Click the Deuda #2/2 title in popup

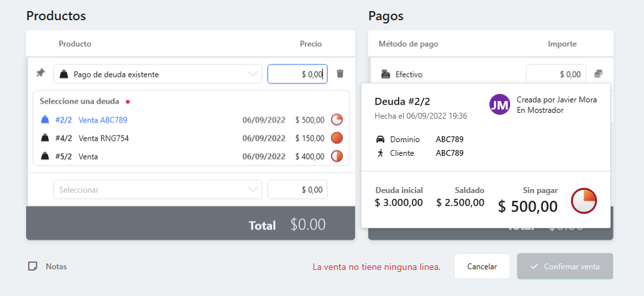coord(402,102)
